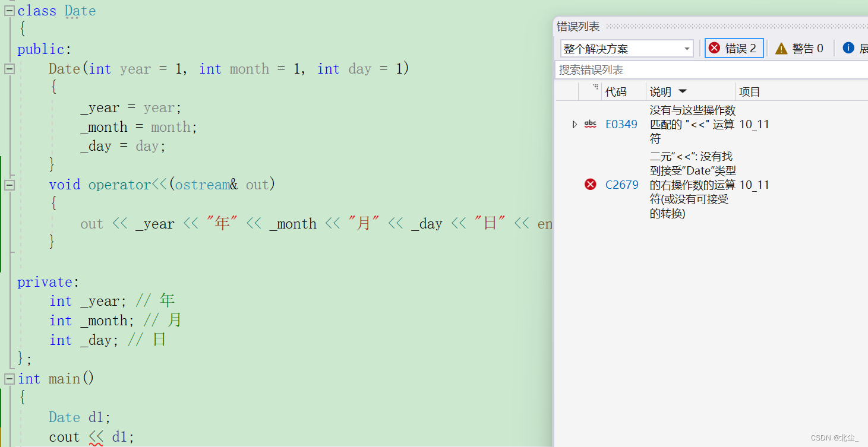
Task: Click project 10_11 in the C2679 row
Action: click(754, 185)
